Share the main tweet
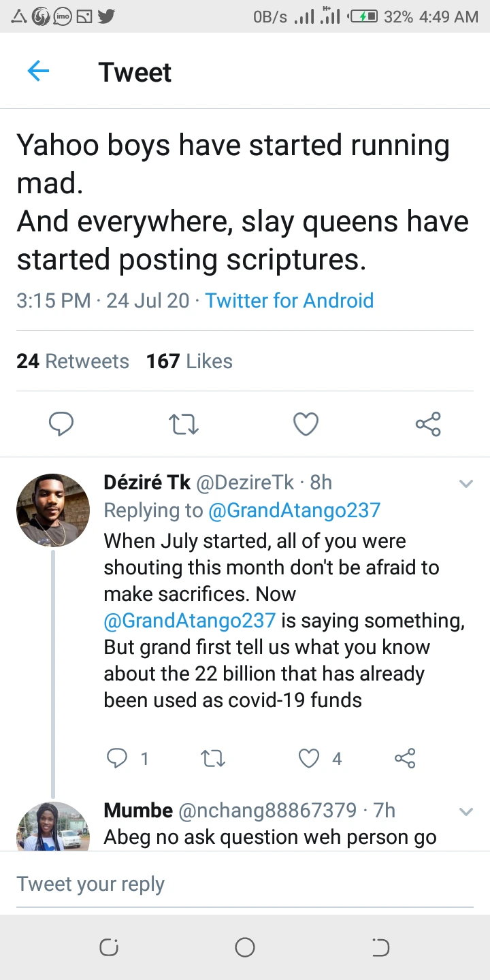 pos(428,424)
